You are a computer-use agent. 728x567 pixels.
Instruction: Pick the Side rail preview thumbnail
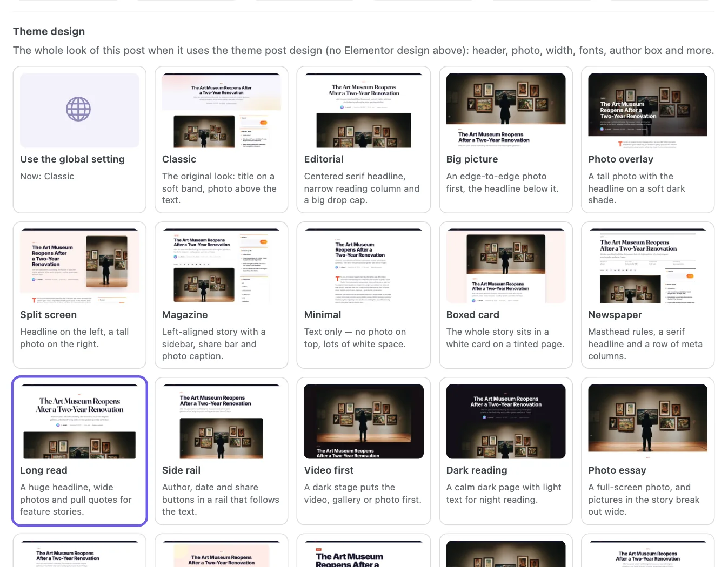pyautogui.click(x=222, y=421)
